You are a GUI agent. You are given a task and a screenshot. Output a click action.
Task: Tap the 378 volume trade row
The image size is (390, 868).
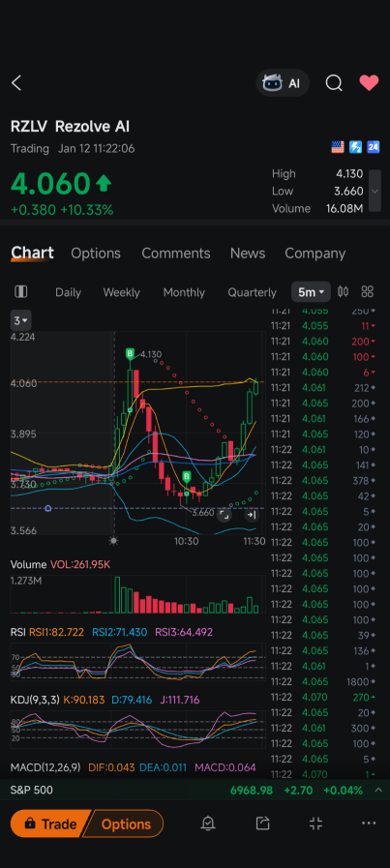pos(323,480)
